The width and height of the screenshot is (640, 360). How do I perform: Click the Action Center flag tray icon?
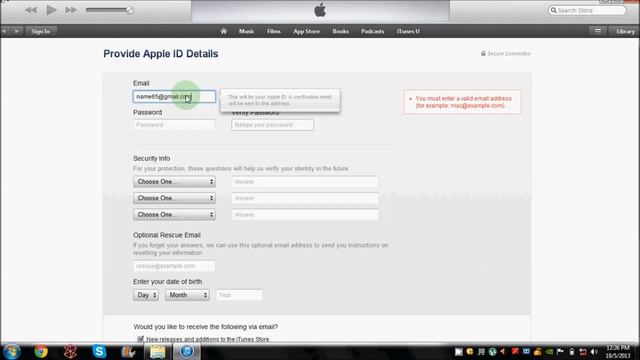pos(560,351)
